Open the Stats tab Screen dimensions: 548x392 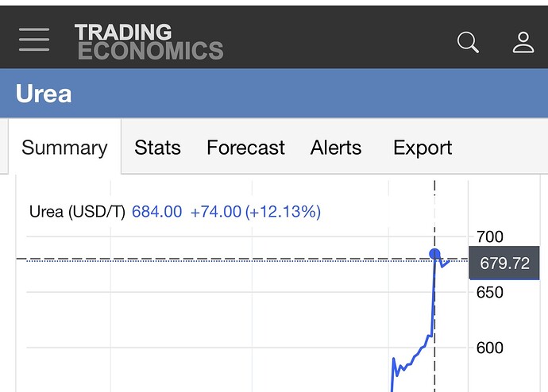click(x=157, y=148)
